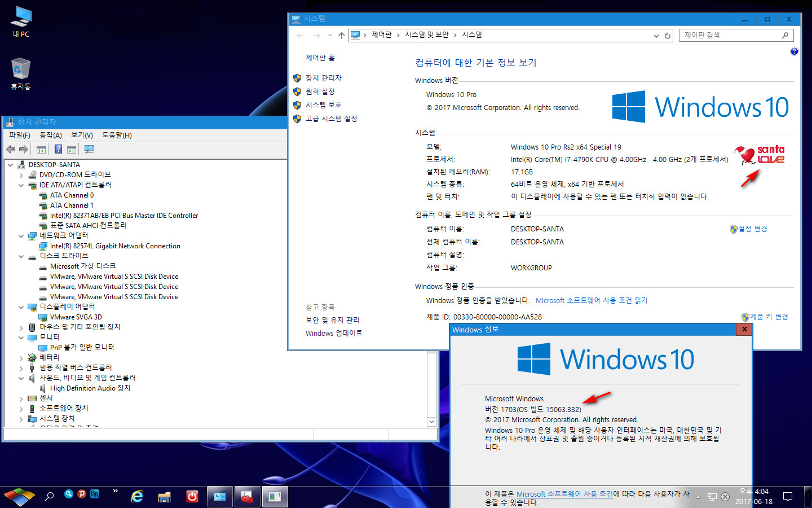
Task: Click the help question icon in System window
Action: click(794, 51)
